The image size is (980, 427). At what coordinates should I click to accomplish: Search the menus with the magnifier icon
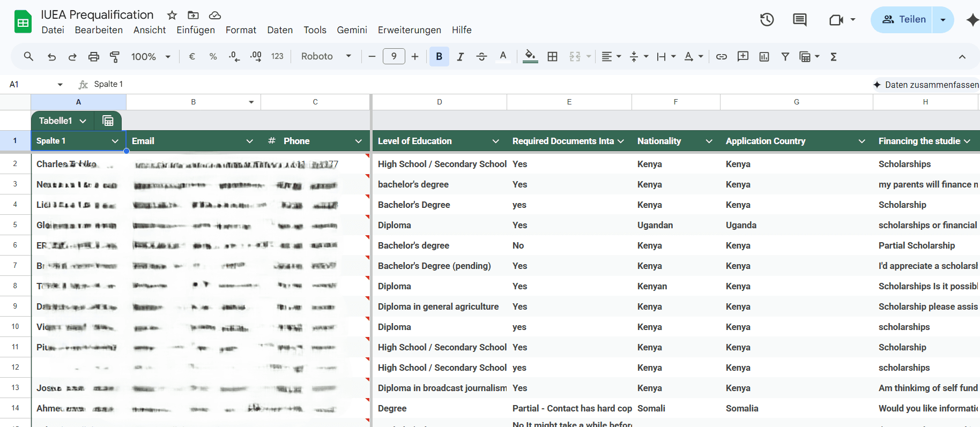(x=29, y=56)
